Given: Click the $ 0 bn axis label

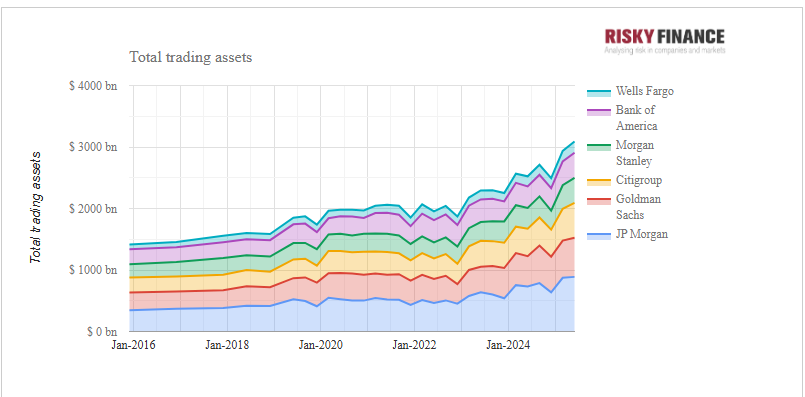Looking at the screenshot, I should point(101,331).
